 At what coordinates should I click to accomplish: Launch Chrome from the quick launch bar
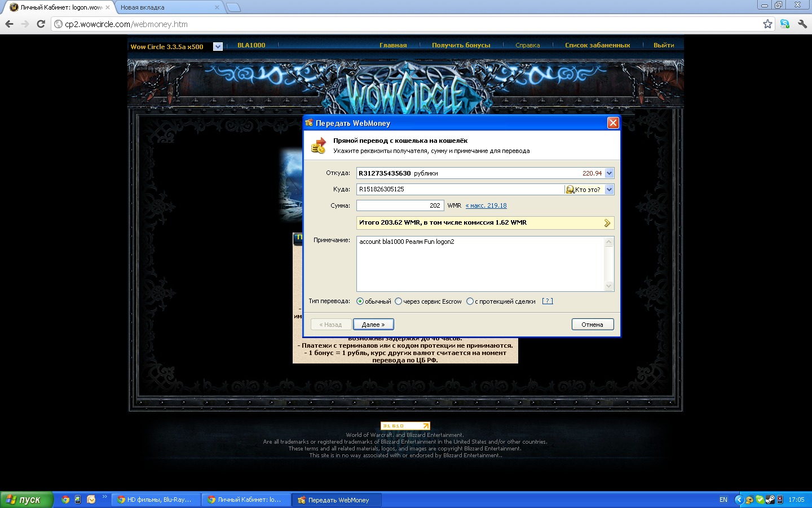(x=65, y=500)
